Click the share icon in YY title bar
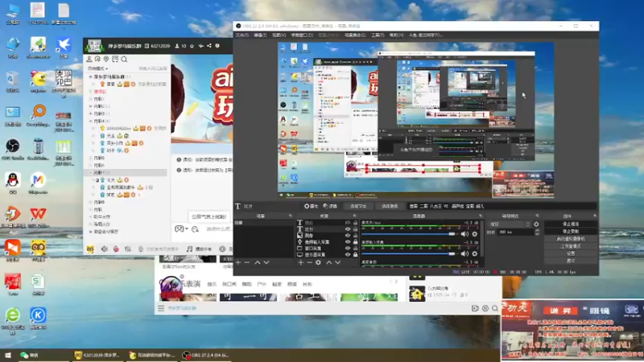The width and height of the screenshot is (644, 362). [209, 46]
